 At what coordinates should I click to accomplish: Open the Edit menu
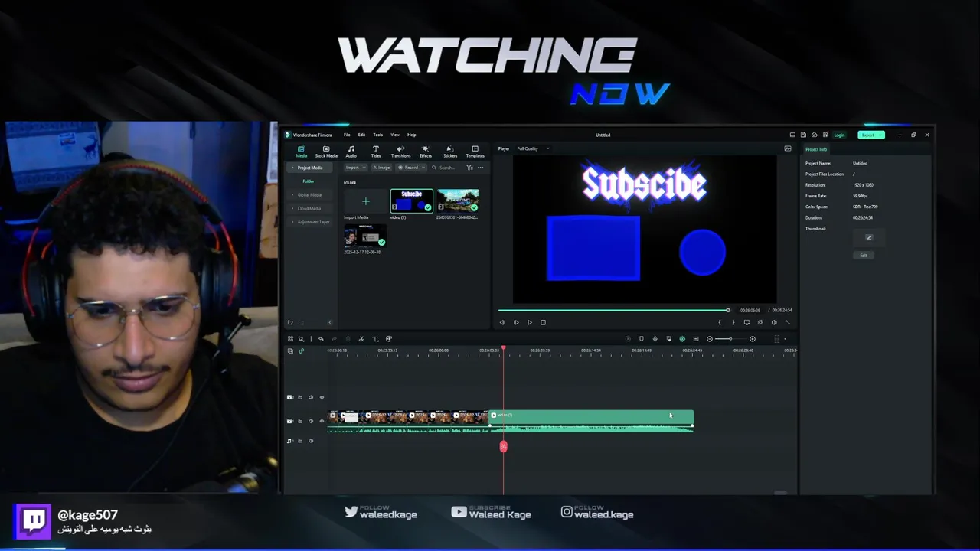tap(361, 135)
